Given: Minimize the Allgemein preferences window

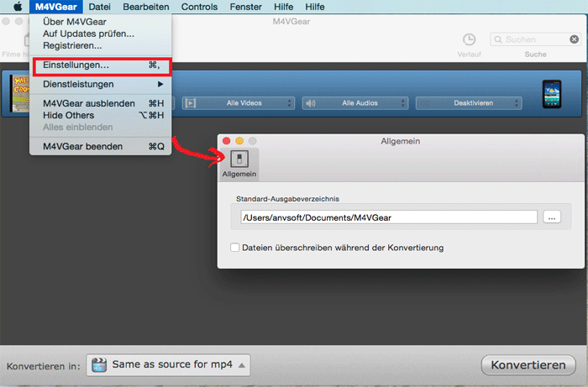Looking at the screenshot, I should pos(239,141).
